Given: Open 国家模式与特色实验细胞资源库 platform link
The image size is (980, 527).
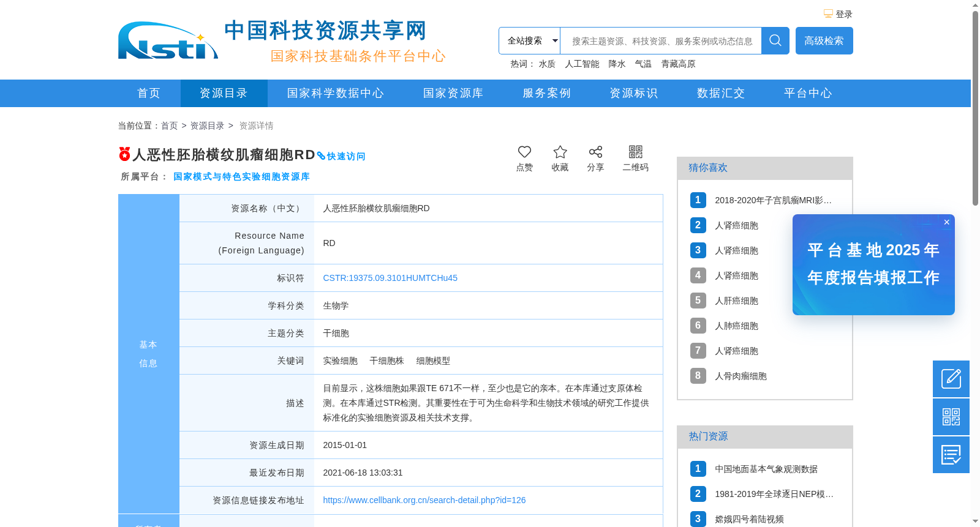Looking at the screenshot, I should [241, 176].
